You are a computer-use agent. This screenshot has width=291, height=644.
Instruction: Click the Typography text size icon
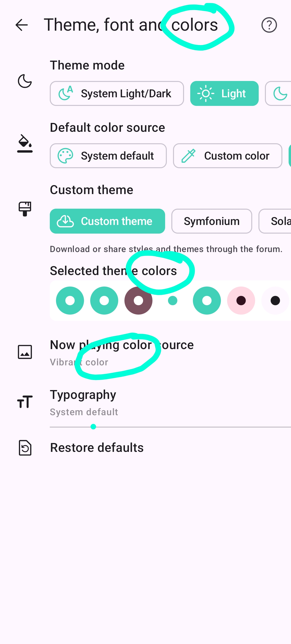25,402
